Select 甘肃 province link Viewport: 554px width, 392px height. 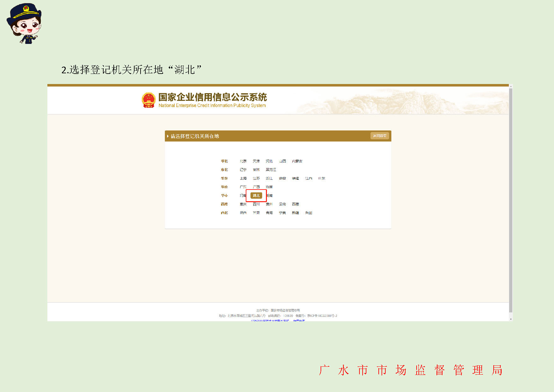[x=256, y=213]
